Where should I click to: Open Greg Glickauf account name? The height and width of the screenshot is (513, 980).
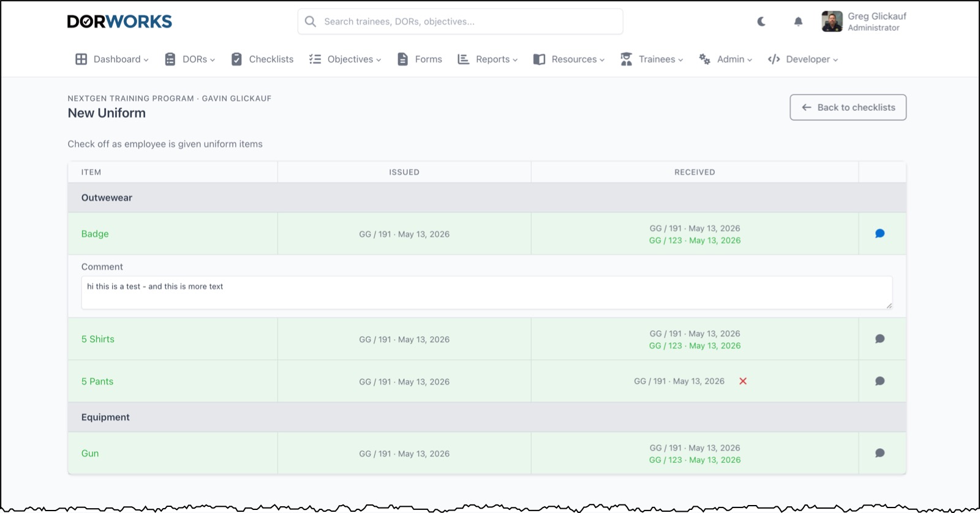point(876,17)
